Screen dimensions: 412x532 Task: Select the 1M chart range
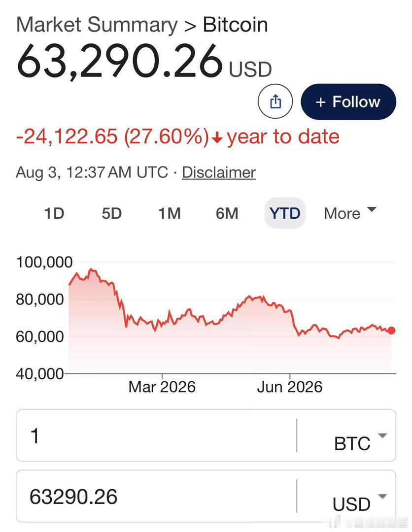click(170, 213)
